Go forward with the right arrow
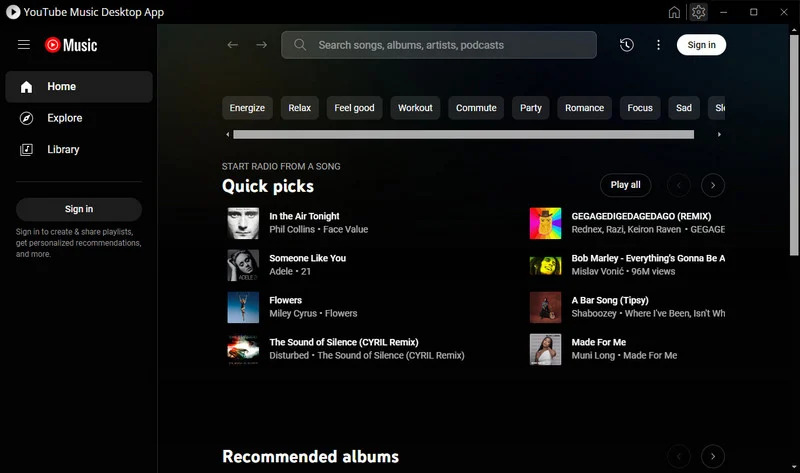 point(262,45)
